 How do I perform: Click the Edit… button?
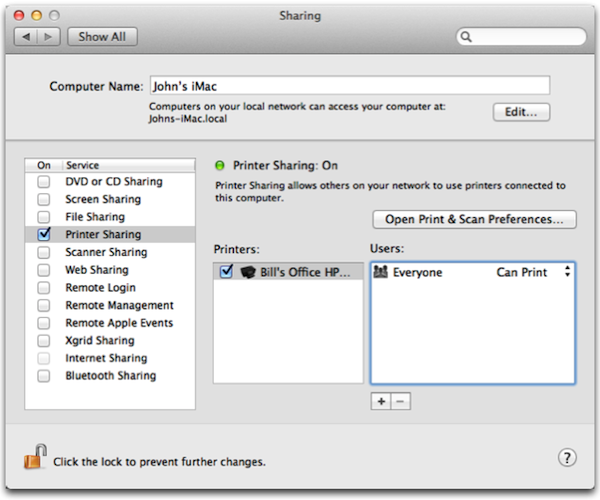coord(521,112)
